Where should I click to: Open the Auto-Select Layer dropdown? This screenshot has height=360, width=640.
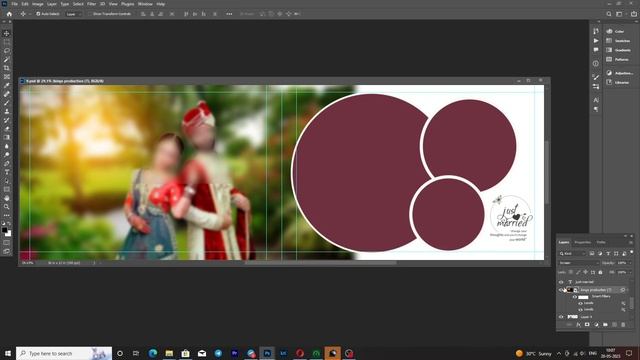tap(73, 14)
